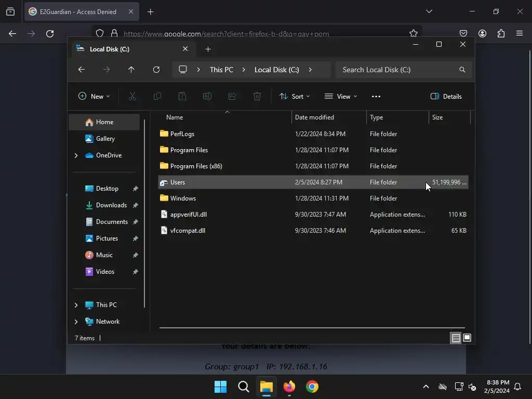
Task: Add a new File Explorer tab
Action: 208,49
